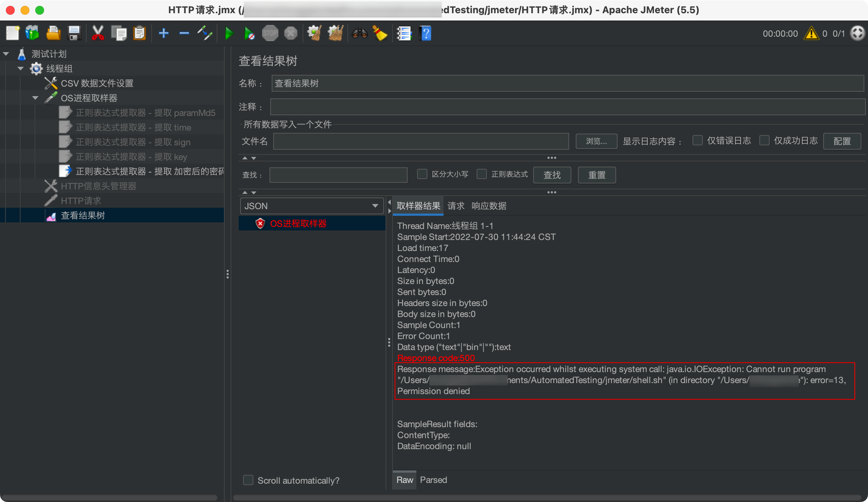Click the tree panel horizontal scrollbar
This screenshot has height=502, width=868.
click(x=109, y=498)
